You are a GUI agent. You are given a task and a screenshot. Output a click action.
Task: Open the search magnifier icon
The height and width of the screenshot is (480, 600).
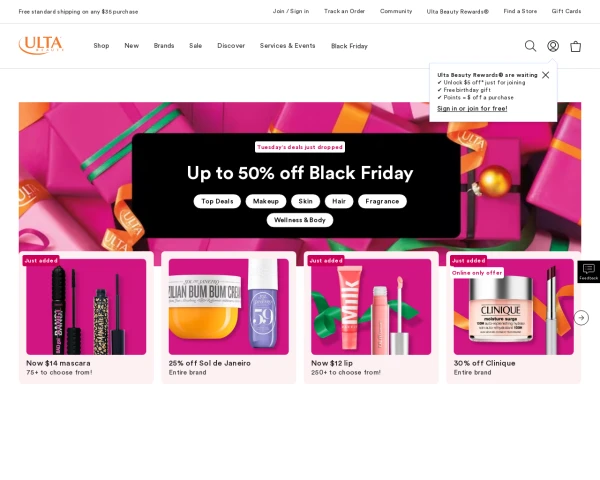[530, 46]
